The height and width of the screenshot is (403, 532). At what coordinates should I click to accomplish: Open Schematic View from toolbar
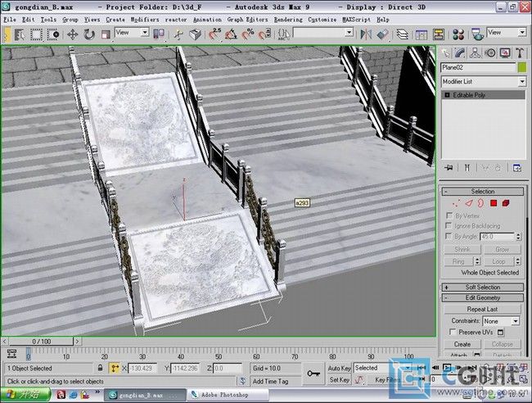pyautogui.click(x=439, y=34)
